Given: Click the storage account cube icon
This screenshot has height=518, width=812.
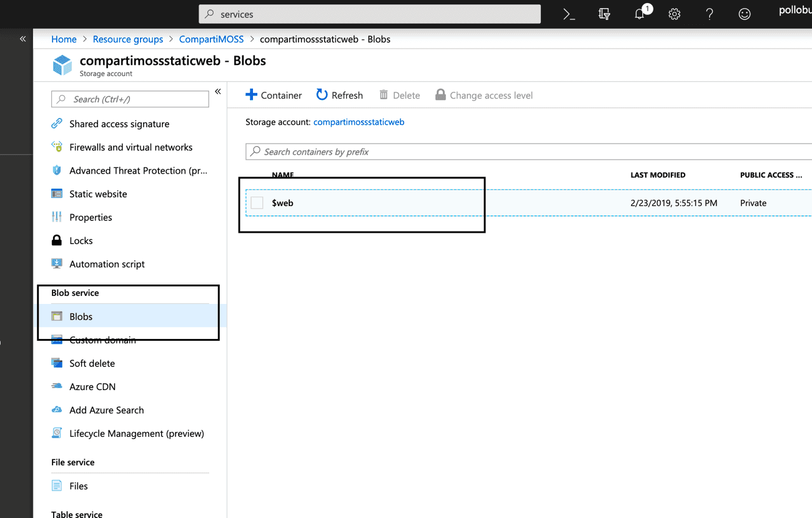Looking at the screenshot, I should (62, 65).
